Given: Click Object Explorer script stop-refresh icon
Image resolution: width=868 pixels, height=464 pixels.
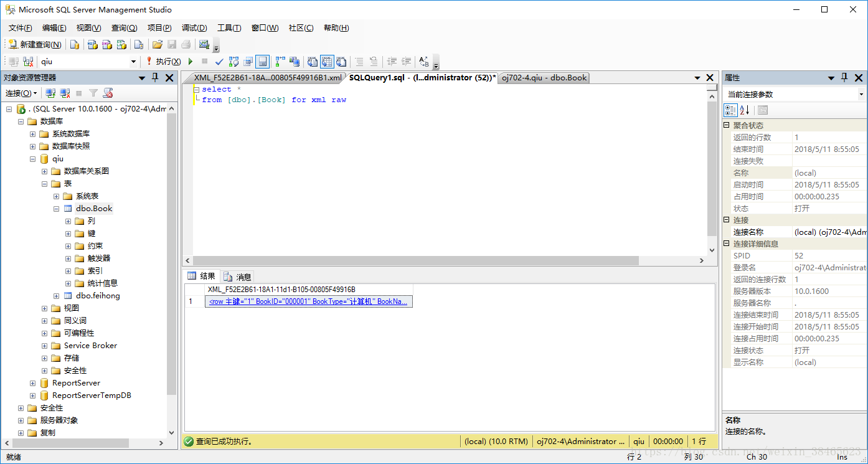Looking at the screenshot, I should pyautogui.click(x=107, y=93).
